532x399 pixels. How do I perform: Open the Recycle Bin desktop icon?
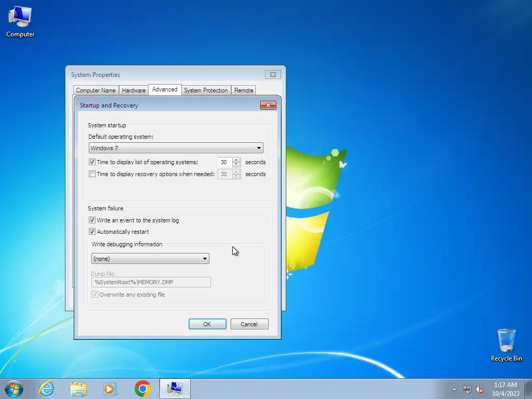point(506,345)
